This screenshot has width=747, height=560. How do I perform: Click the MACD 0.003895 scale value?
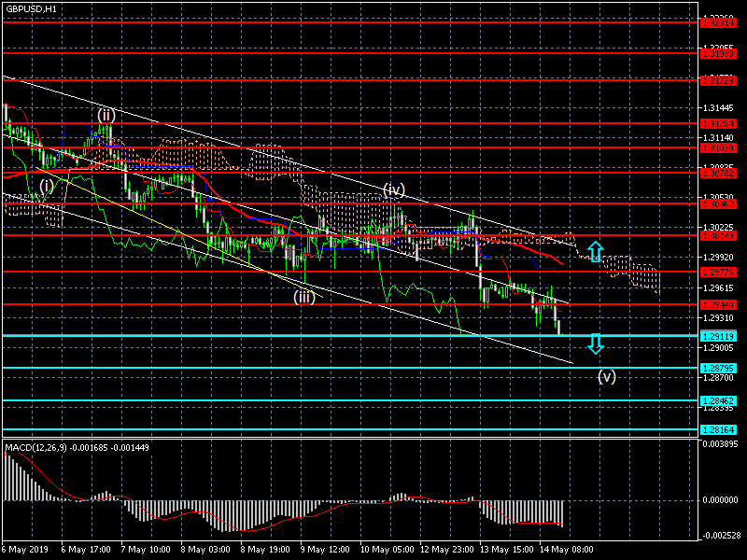pyautogui.click(x=720, y=444)
